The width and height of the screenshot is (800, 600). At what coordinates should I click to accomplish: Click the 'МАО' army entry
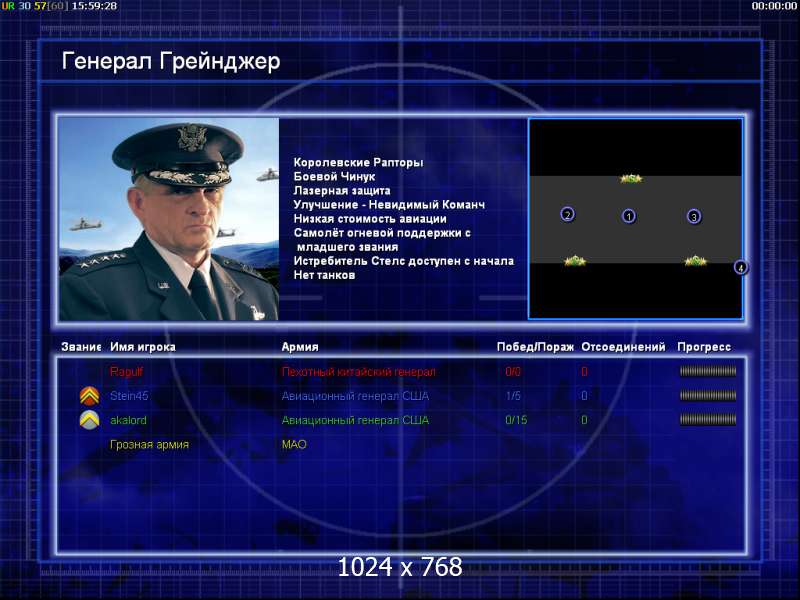[294, 444]
